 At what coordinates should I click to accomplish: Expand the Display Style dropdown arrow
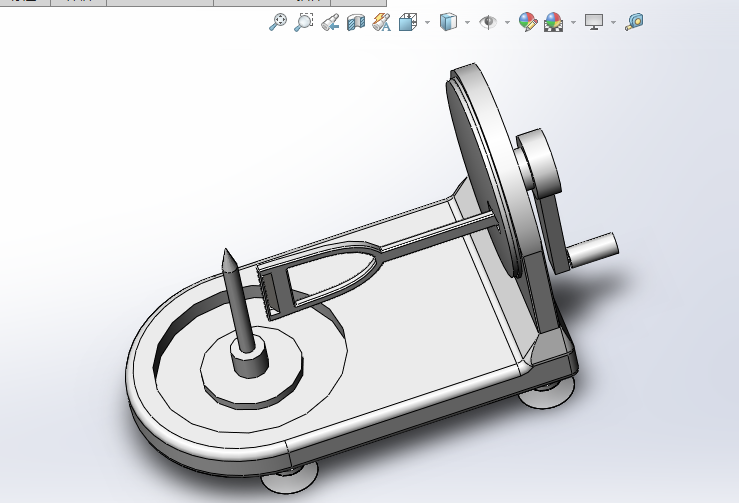click(x=467, y=22)
